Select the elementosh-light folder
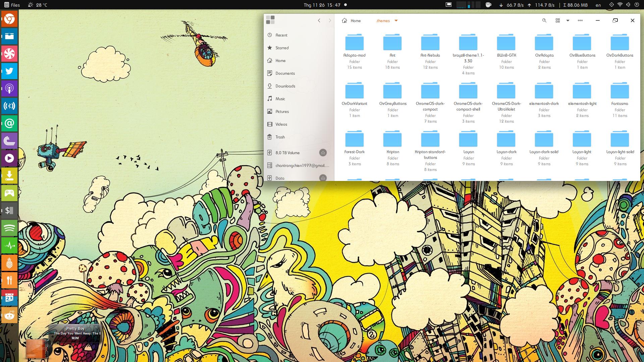 coord(582,100)
